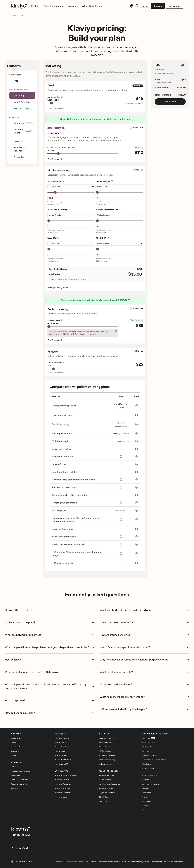Image resolution: width=194 pixels, height=868 pixels.
Task: Click Email active profiles slider handle
Action: click(x=51, y=103)
